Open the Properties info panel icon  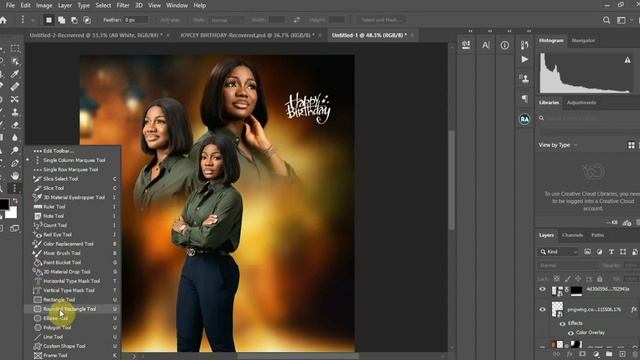(x=505, y=45)
